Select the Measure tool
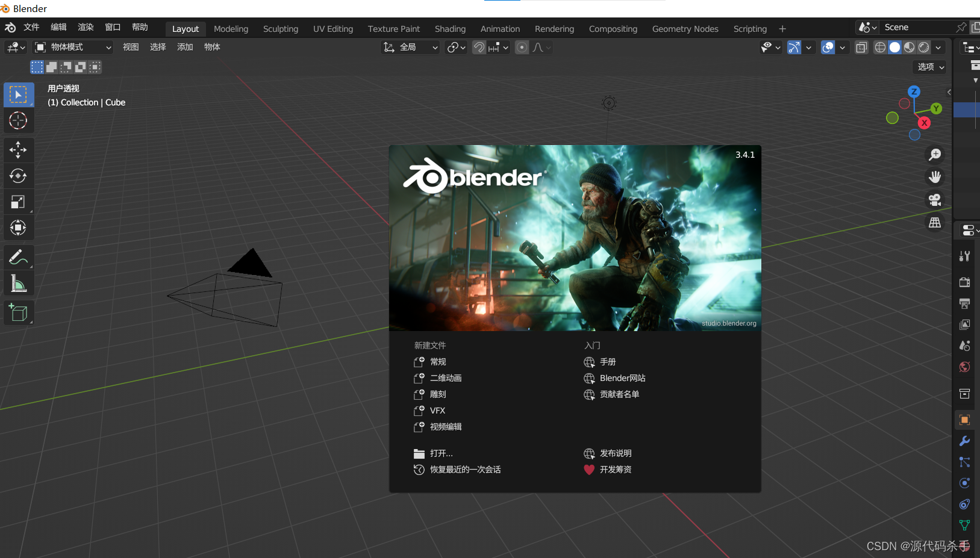Image resolution: width=980 pixels, height=558 pixels. tap(19, 283)
